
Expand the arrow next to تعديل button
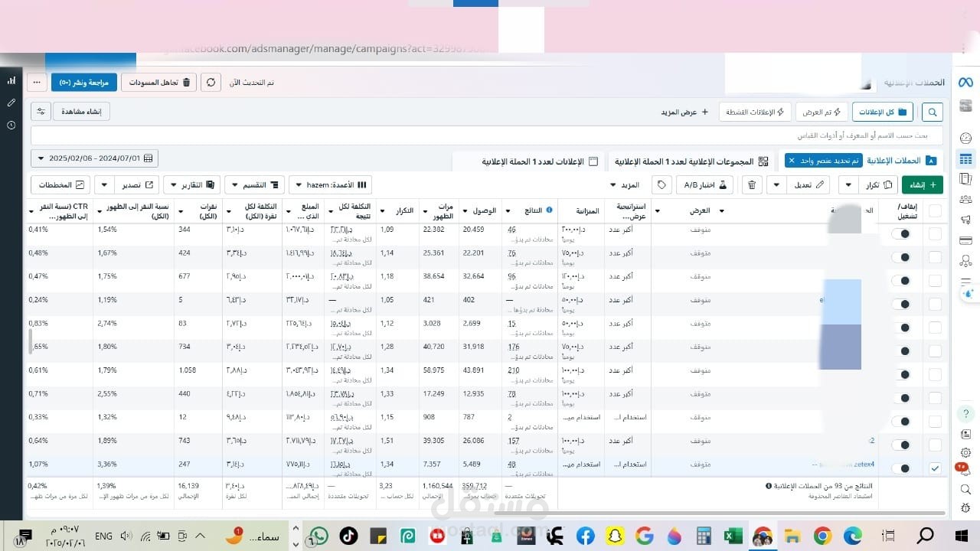point(776,184)
